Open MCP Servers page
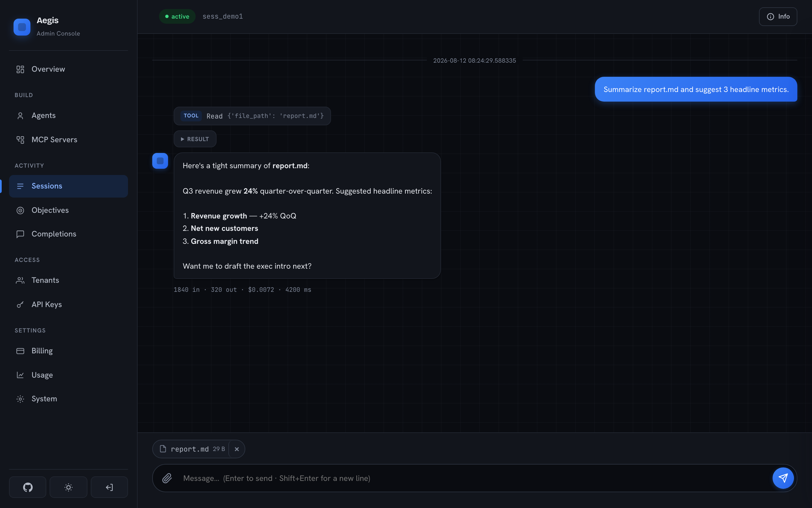Viewport: 812px width, 508px height. pos(69,140)
